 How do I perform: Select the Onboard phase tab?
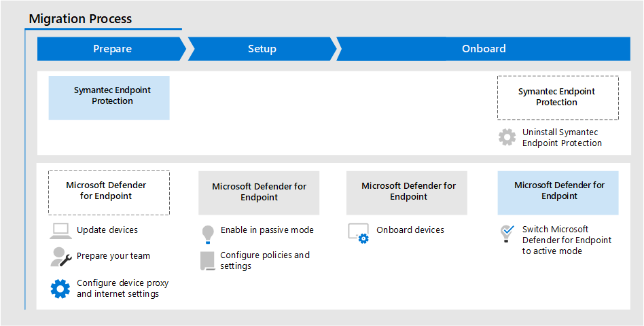click(x=484, y=49)
